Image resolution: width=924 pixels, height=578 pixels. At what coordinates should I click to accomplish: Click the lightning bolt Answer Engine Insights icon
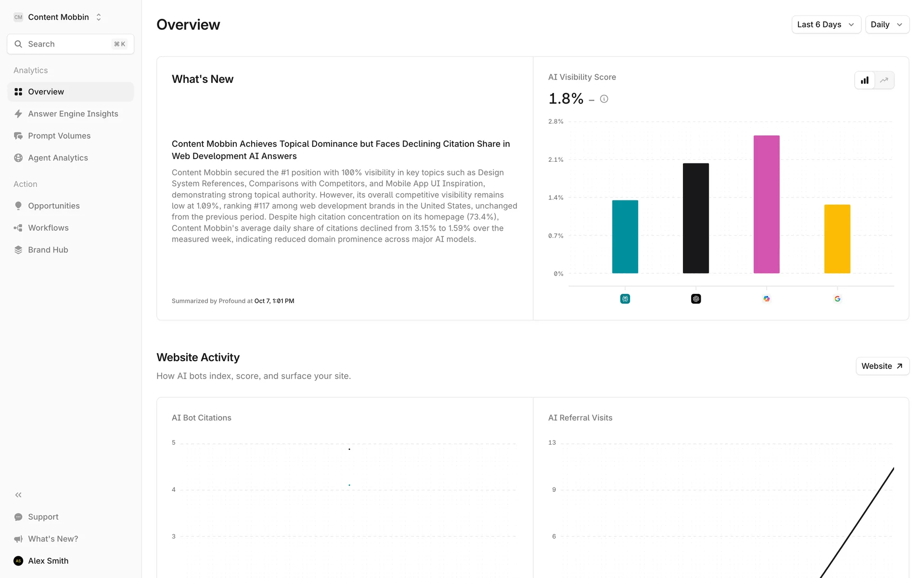pos(18,114)
